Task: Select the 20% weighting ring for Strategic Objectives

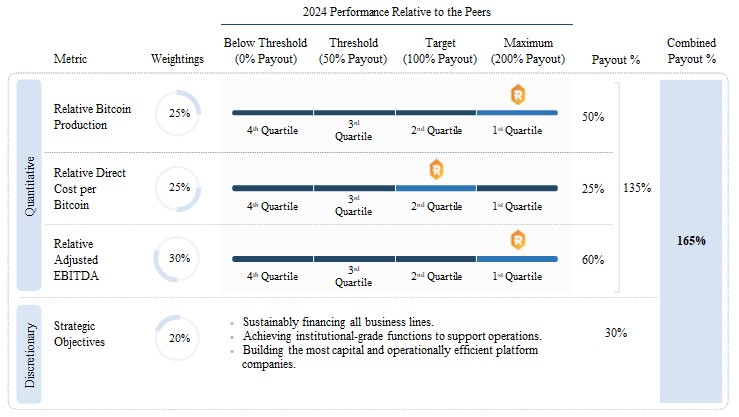Action: click(x=179, y=340)
